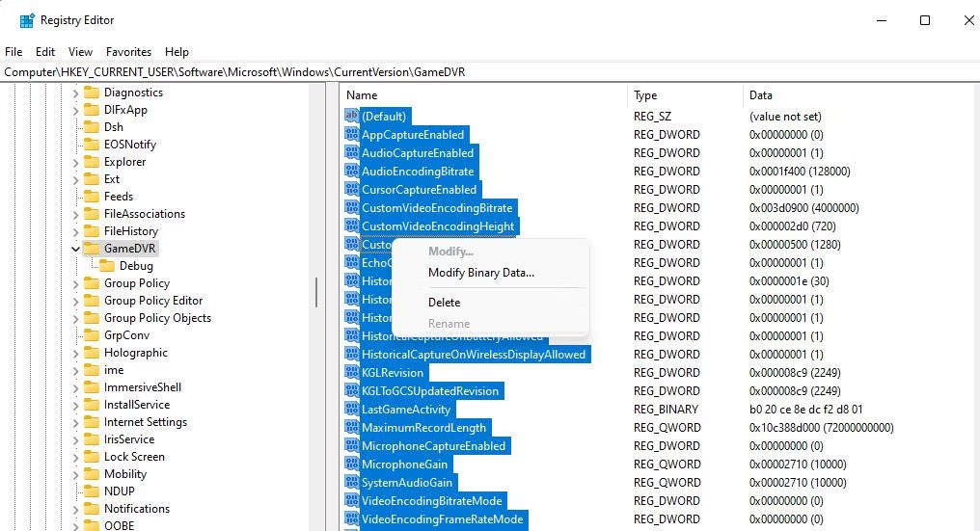Click the GameDVR folder icon in tree
The width and height of the screenshot is (980, 531).
tap(92, 249)
